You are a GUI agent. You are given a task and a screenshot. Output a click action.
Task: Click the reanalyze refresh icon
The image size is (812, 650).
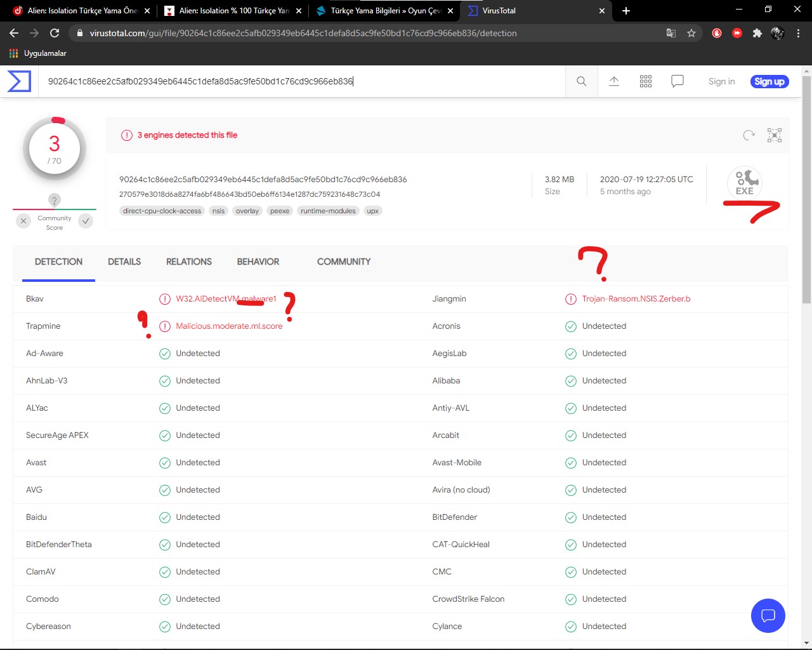749,135
